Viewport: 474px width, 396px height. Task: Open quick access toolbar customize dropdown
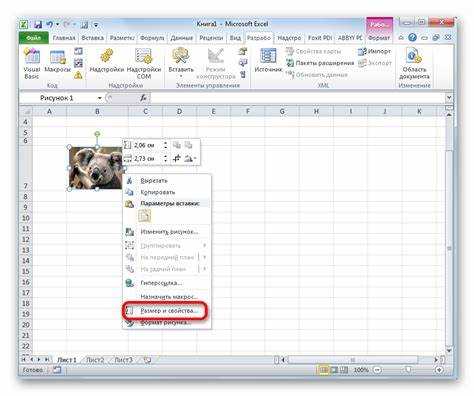coord(96,25)
